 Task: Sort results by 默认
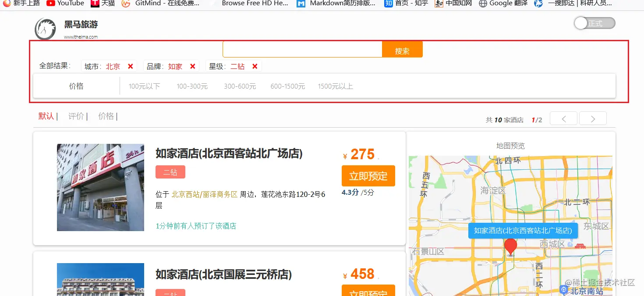pyautogui.click(x=46, y=116)
